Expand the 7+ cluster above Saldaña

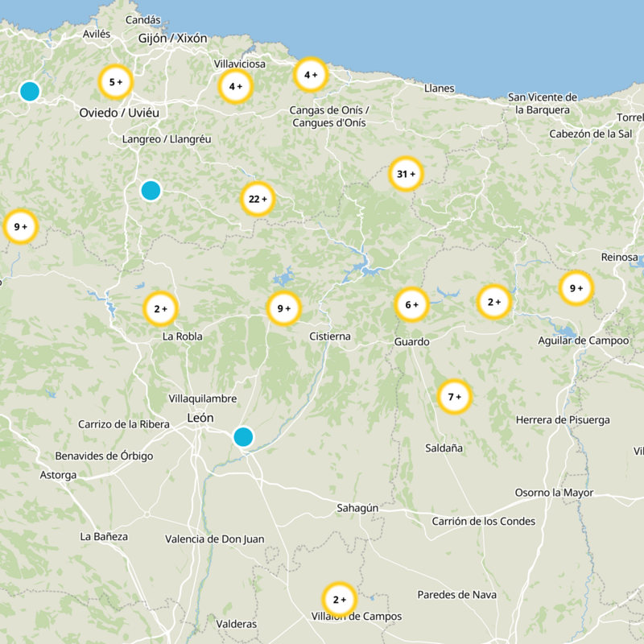(454, 397)
